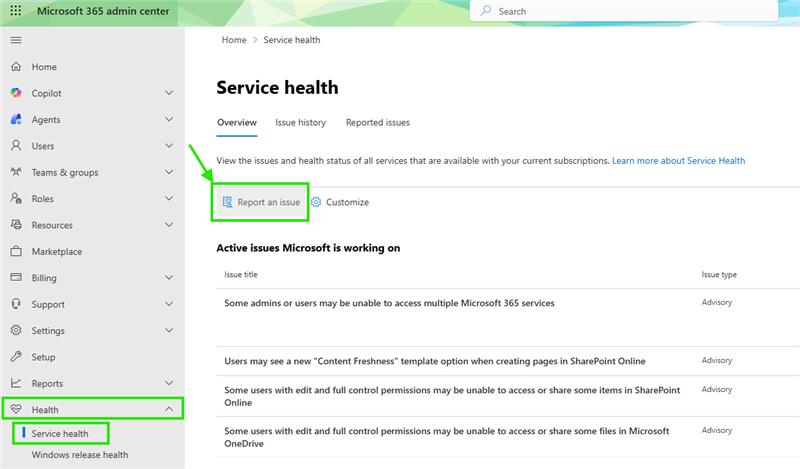The width and height of the screenshot is (800, 469).
Task: Open Learn more about Service Health link
Action: 679,161
